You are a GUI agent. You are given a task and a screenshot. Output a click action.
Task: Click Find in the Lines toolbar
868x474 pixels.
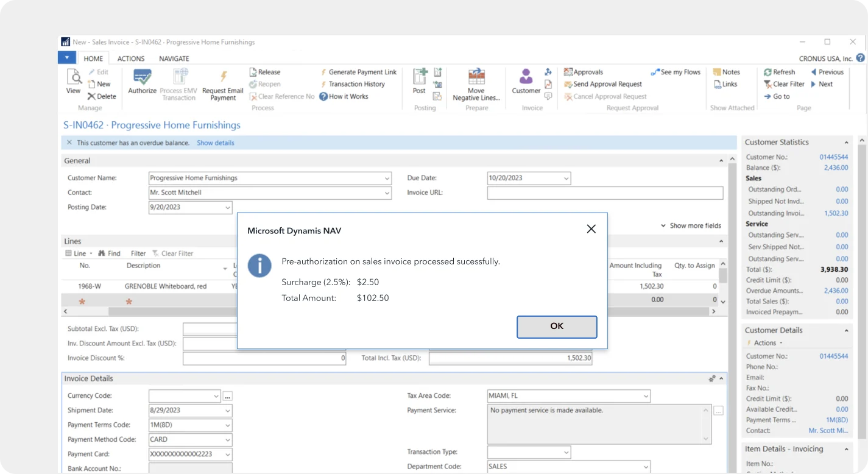109,253
